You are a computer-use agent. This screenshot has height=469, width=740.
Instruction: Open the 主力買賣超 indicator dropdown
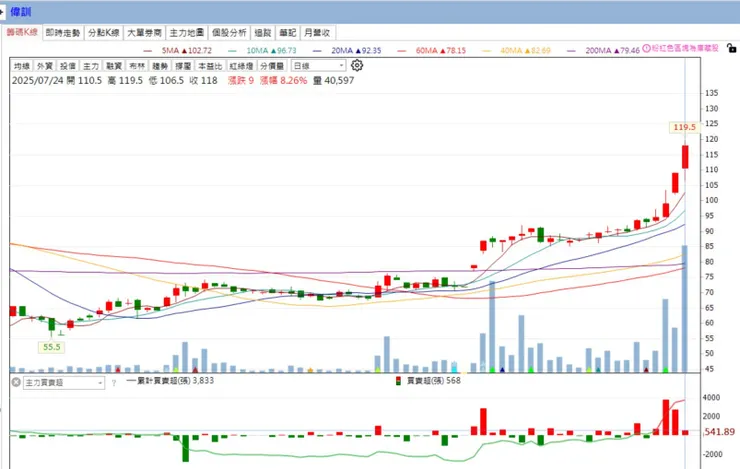[x=63, y=383]
